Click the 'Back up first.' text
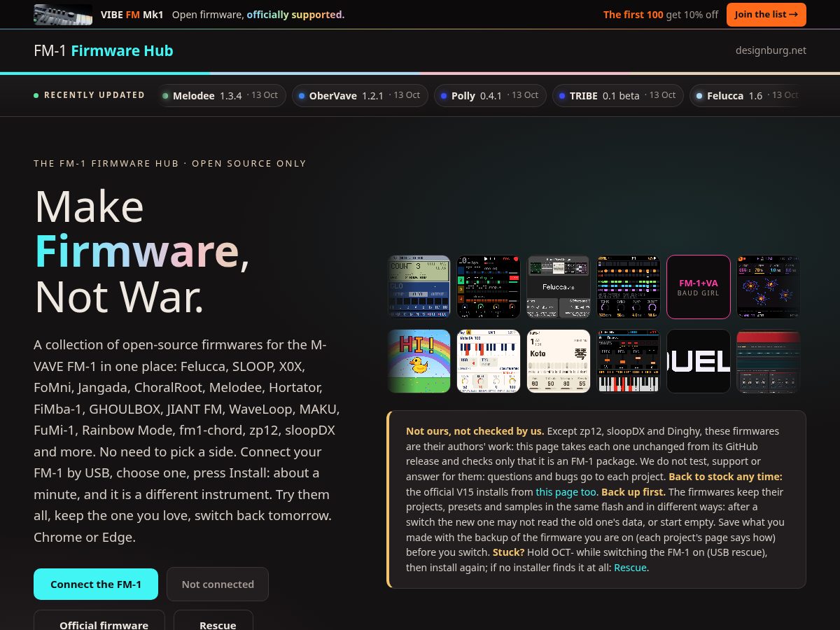The width and height of the screenshot is (840, 630). 633,492
